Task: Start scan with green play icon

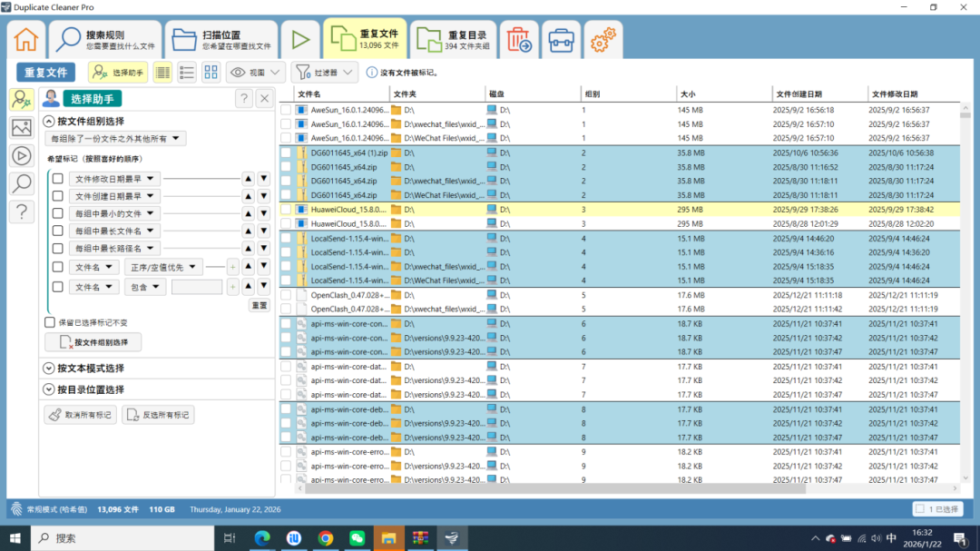Action: (300, 39)
